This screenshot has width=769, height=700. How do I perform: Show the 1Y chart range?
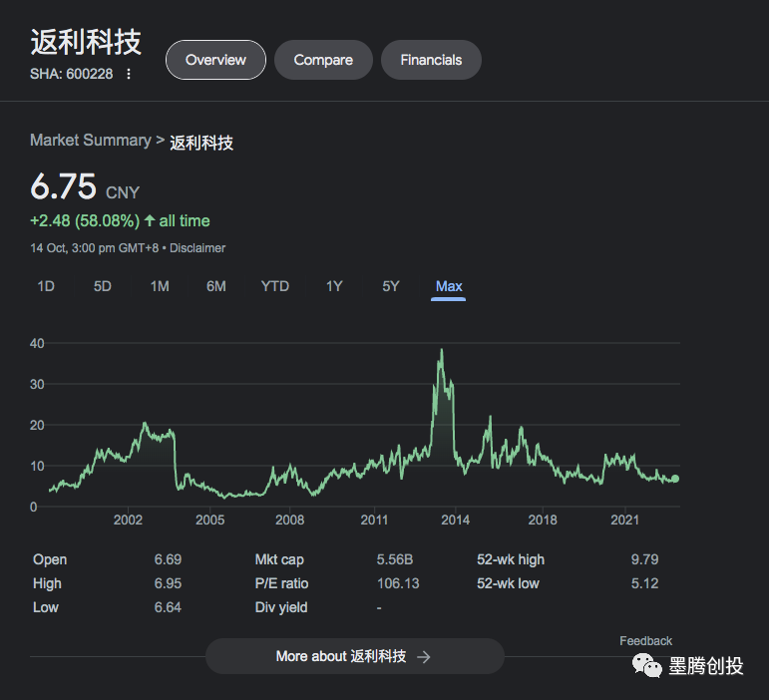[334, 286]
